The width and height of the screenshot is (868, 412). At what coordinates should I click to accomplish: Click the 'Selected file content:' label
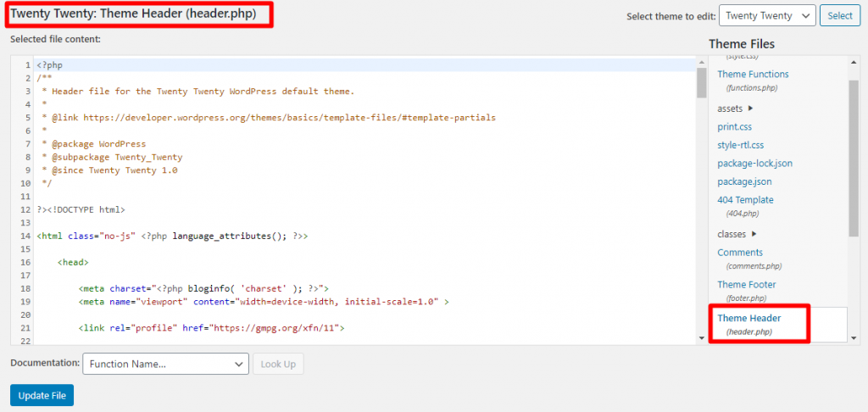[x=55, y=39]
